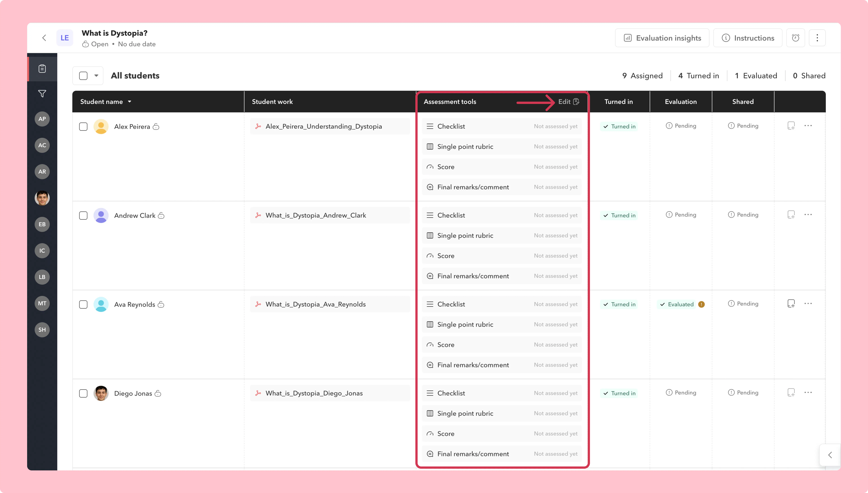Screen dimensions: 868x493
Task: Open Alex Peirera's Checklist tool
Action: [502, 126]
